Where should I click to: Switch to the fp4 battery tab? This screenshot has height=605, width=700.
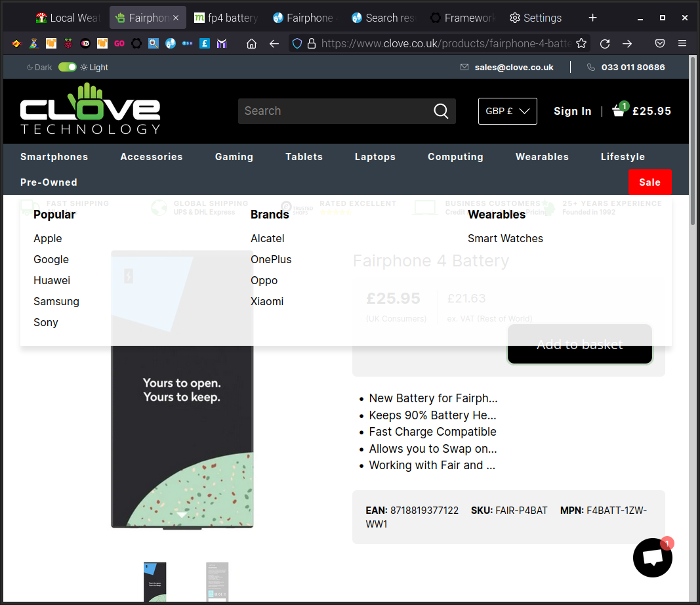click(x=226, y=18)
